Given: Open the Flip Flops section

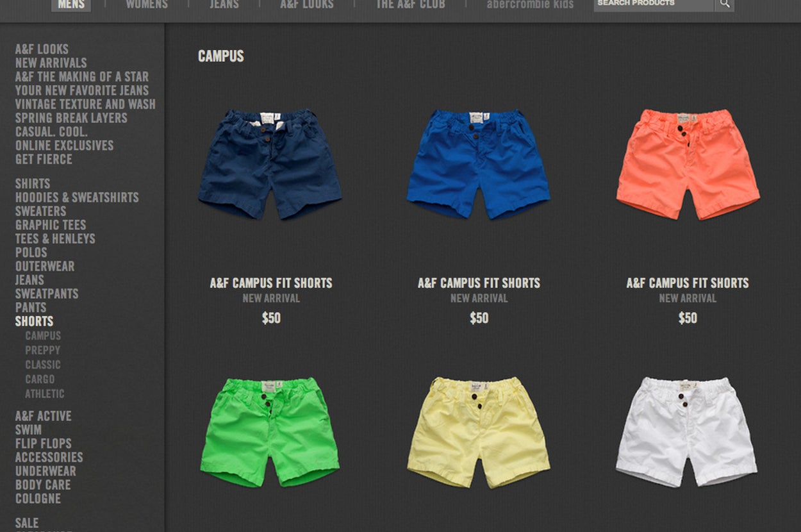Looking at the screenshot, I should [44, 444].
